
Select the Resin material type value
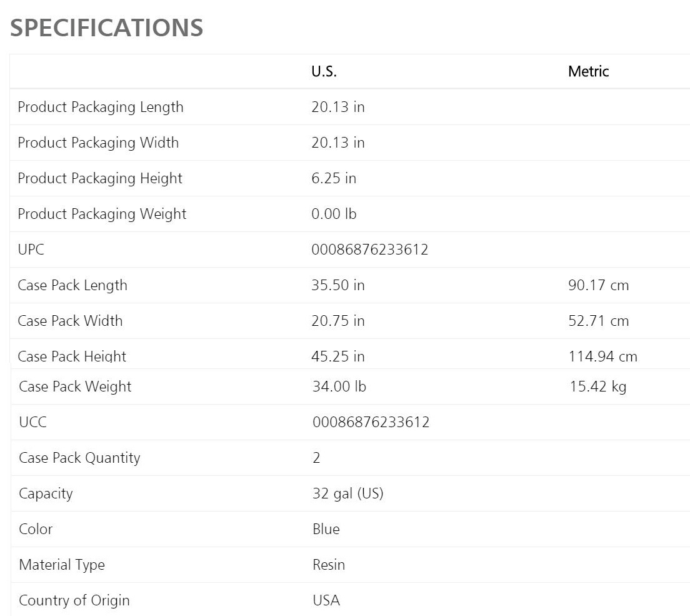(x=329, y=565)
